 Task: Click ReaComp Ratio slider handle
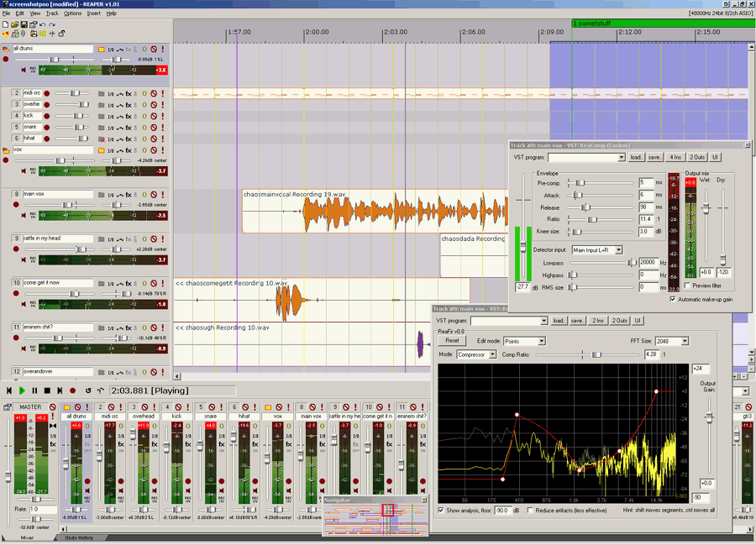(592, 220)
